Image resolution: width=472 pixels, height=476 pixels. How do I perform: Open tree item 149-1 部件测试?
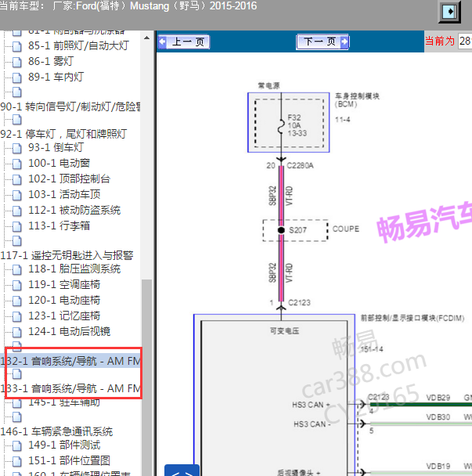tap(64, 445)
